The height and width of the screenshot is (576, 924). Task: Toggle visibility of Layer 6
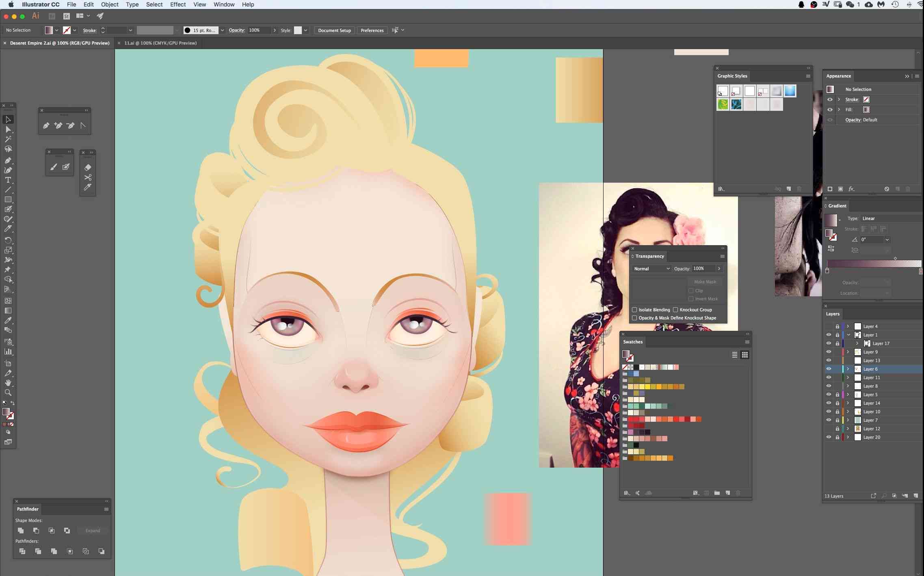point(829,368)
